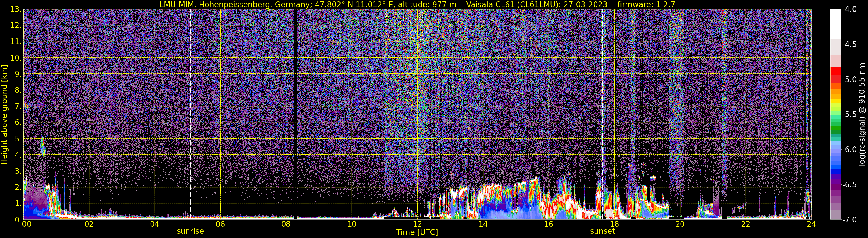The height and width of the screenshot is (238, 868).
Task: Click the '00' time tick label
Action: [26, 224]
